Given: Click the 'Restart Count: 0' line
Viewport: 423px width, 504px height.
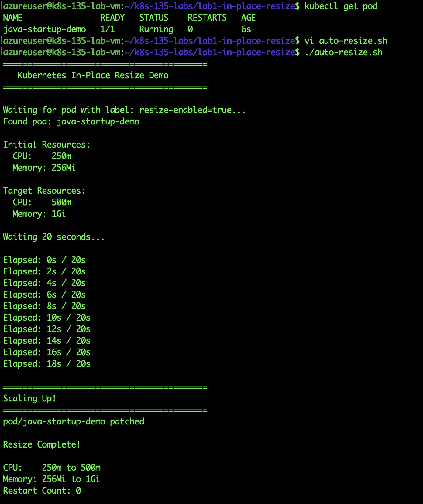Looking at the screenshot, I should point(42,491).
